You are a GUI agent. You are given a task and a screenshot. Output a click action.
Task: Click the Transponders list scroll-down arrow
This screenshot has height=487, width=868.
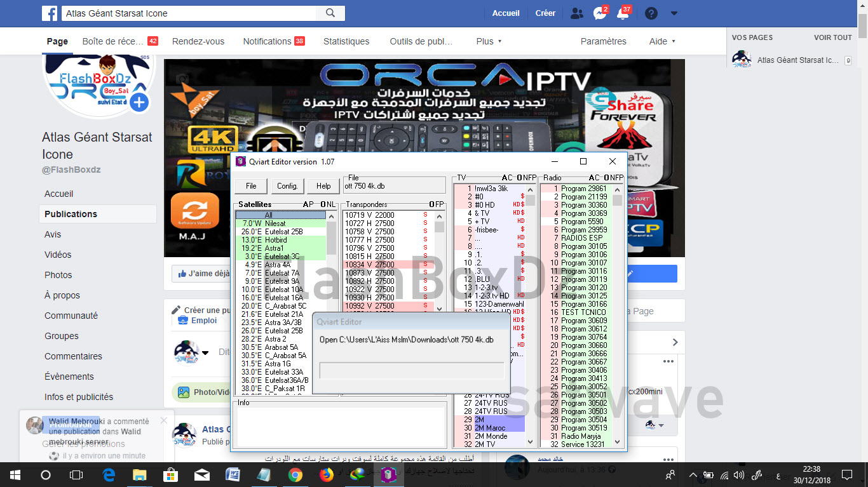[439, 309]
